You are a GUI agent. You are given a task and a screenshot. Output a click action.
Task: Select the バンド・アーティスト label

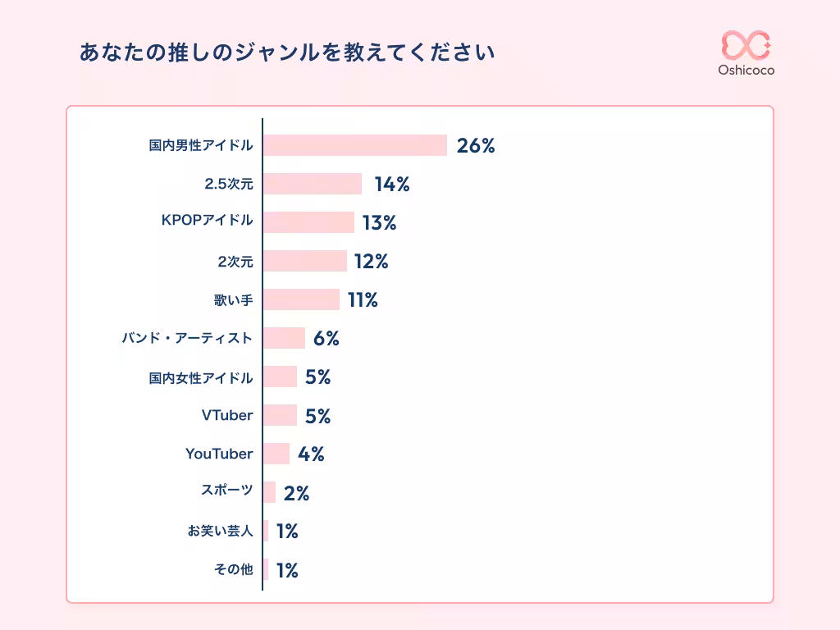187,338
